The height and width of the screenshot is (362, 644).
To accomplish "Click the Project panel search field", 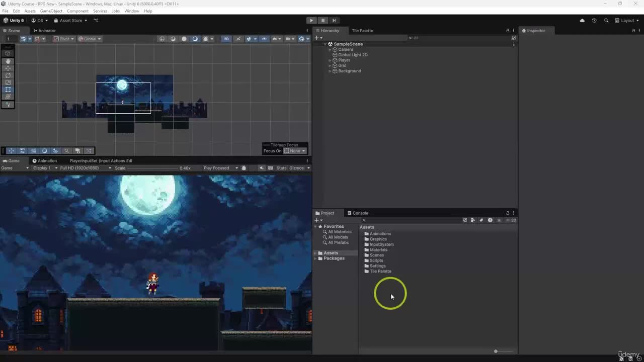I will [x=411, y=220].
